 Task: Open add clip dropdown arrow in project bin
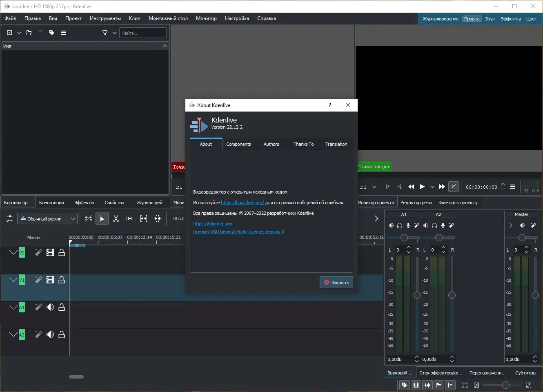coord(19,33)
